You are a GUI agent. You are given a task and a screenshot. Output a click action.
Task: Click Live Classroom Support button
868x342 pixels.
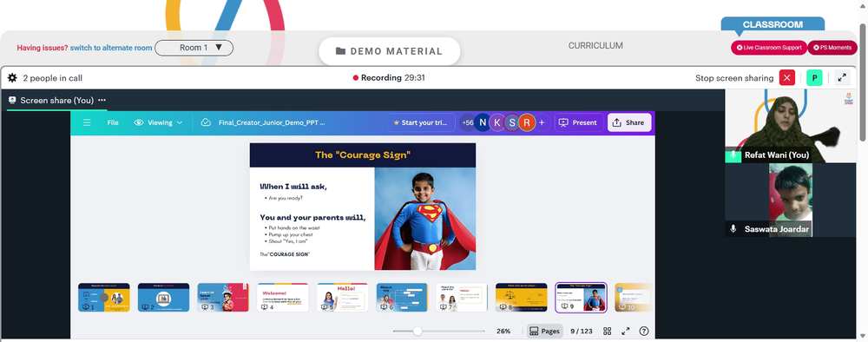pyautogui.click(x=768, y=48)
